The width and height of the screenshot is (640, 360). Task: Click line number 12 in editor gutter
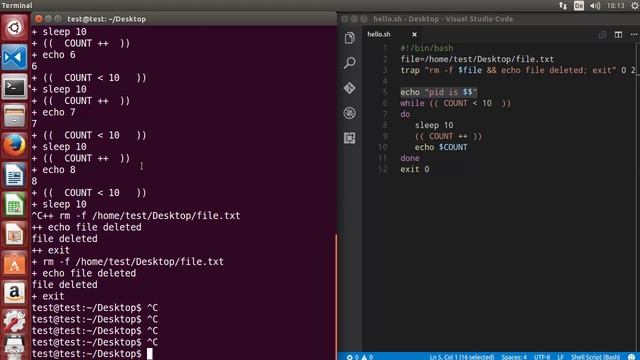[x=382, y=169]
